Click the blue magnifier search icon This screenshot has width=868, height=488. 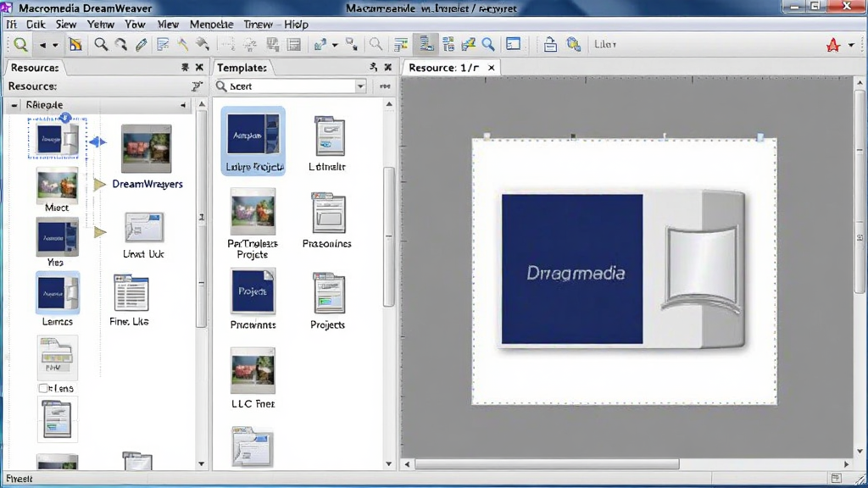pyautogui.click(x=488, y=45)
